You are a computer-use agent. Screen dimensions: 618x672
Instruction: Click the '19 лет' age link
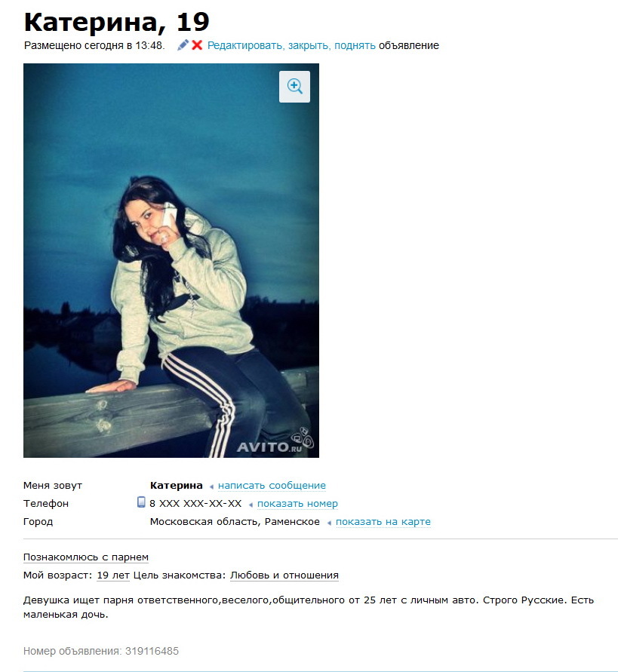(113, 575)
